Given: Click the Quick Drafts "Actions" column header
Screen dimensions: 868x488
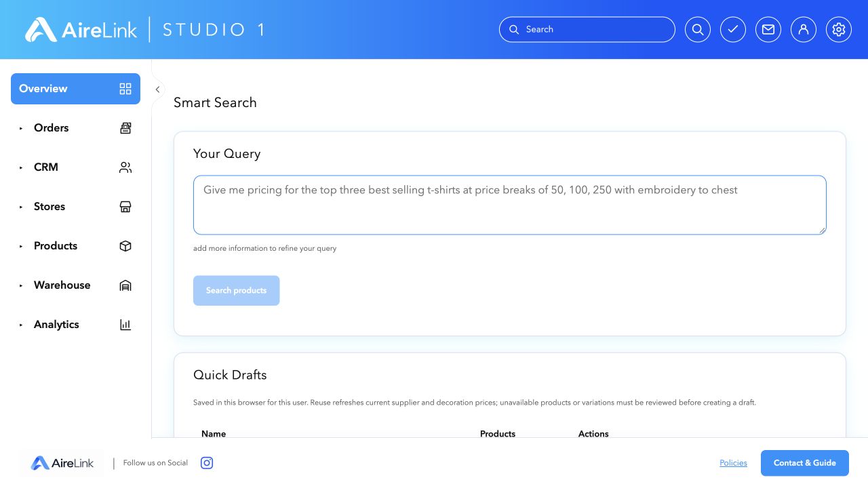Looking at the screenshot, I should (593, 434).
